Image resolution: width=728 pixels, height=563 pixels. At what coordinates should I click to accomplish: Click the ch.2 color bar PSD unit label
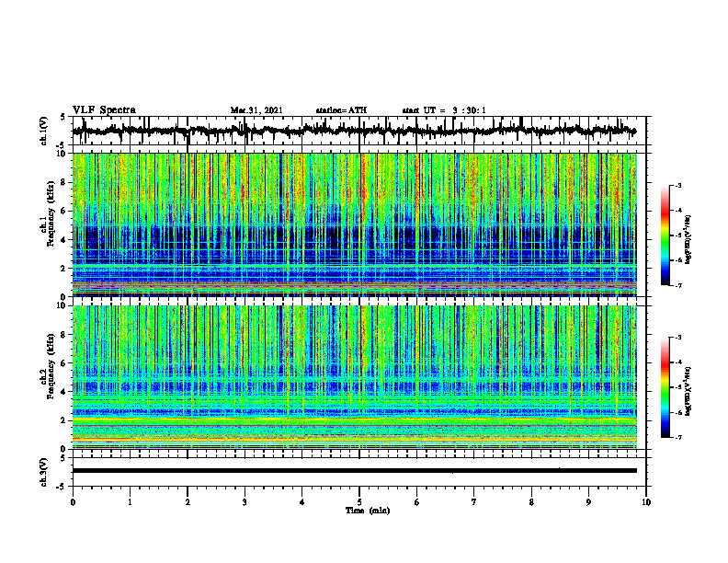click(688, 391)
